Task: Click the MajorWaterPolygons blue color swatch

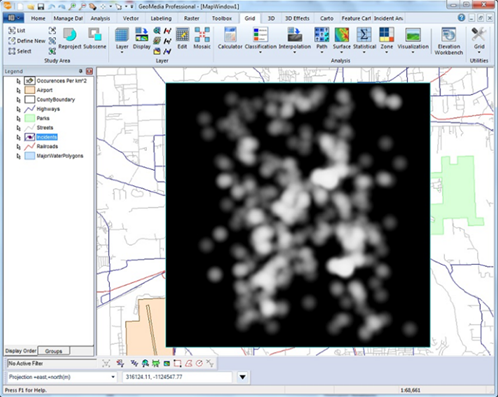Action: (30, 156)
